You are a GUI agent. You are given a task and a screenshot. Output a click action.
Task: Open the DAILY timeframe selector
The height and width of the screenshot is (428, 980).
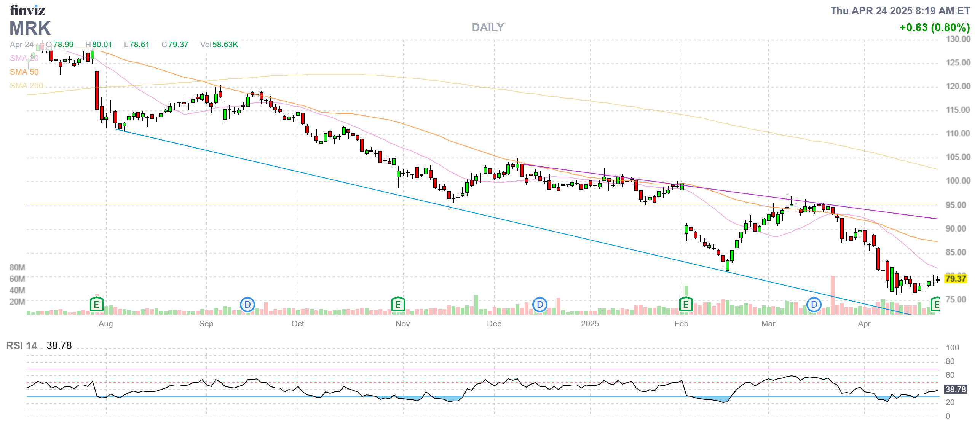(488, 27)
